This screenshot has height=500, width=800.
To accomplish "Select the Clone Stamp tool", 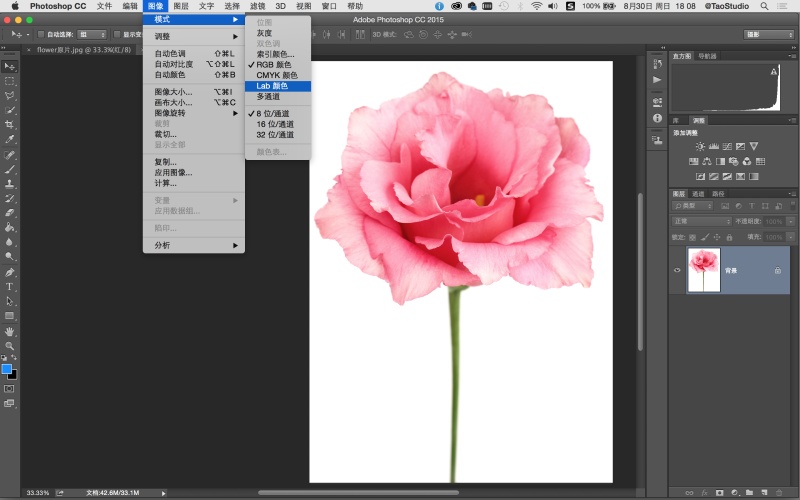I will coord(9,183).
